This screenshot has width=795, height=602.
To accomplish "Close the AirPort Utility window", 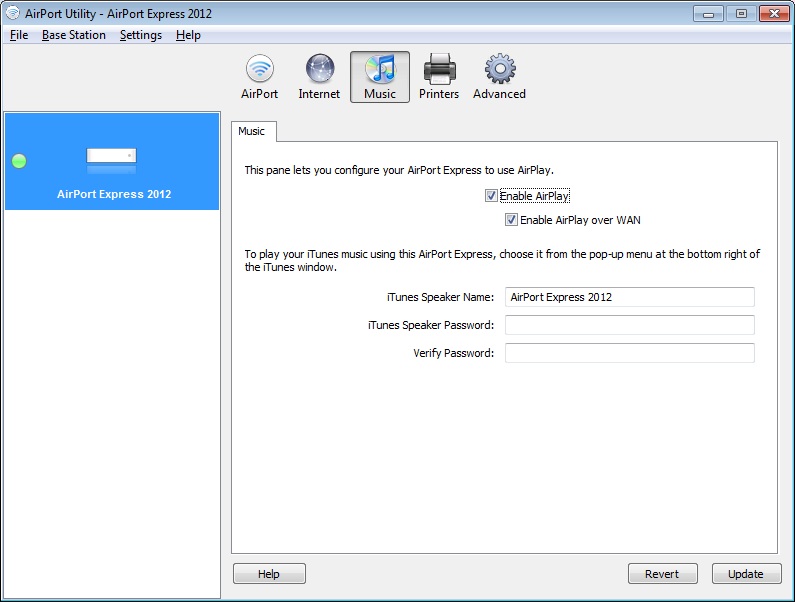I will click(774, 14).
